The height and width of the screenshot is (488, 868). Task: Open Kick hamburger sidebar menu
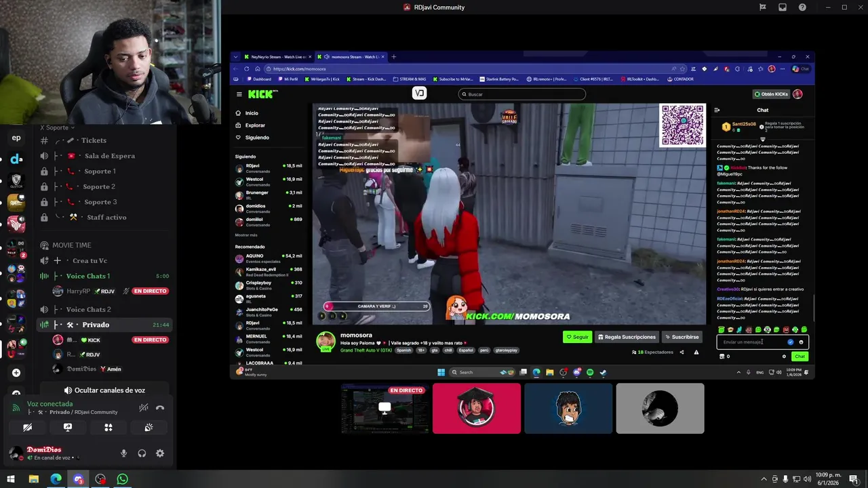point(239,94)
